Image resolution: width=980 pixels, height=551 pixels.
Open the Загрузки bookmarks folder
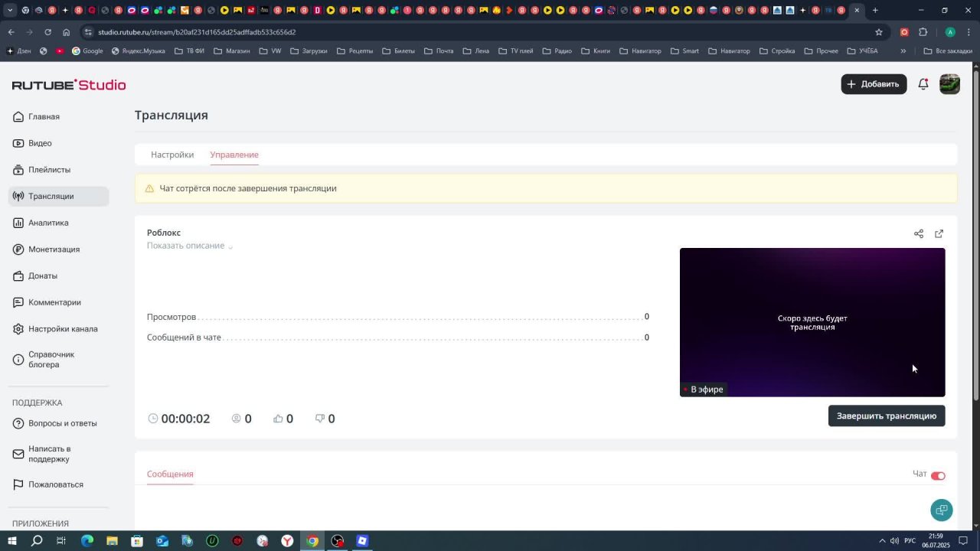309,51
